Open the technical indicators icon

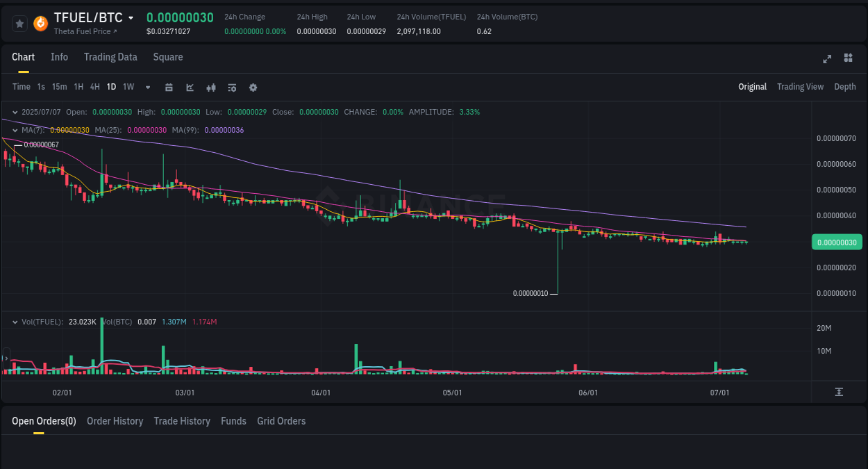click(210, 87)
